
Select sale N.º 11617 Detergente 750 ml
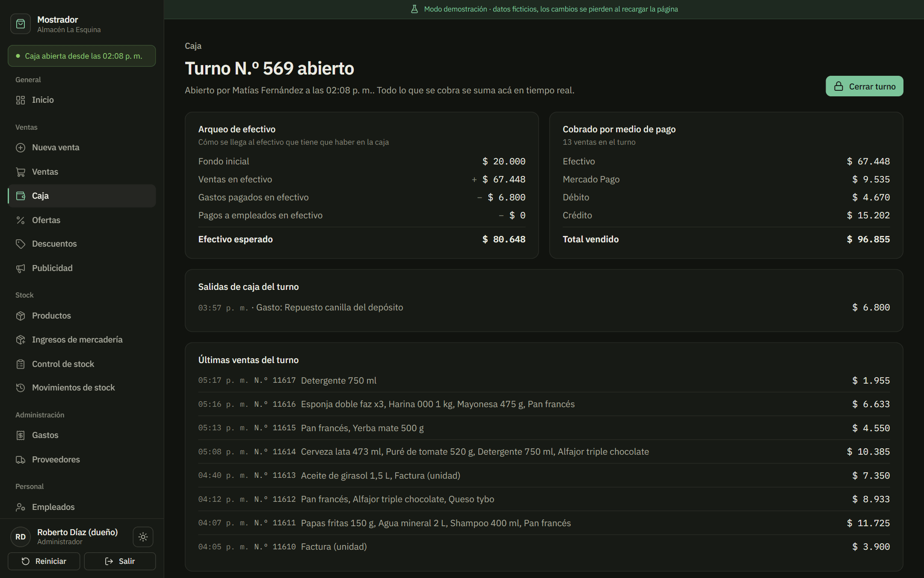pos(544,381)
